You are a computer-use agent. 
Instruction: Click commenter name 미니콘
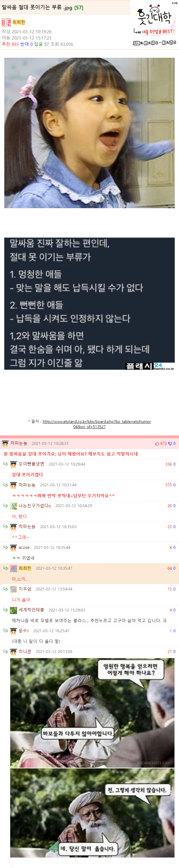25,652
